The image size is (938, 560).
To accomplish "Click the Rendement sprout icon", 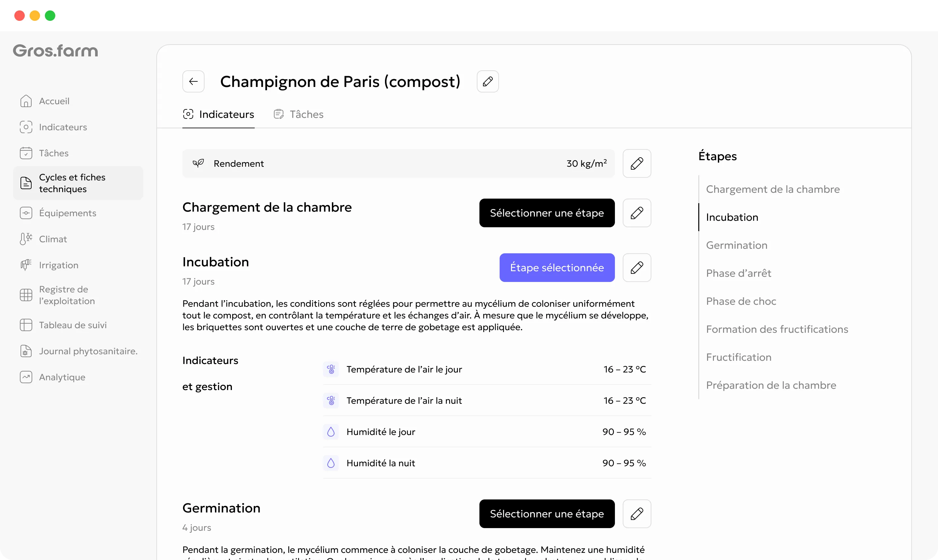I will click(198, 163).
